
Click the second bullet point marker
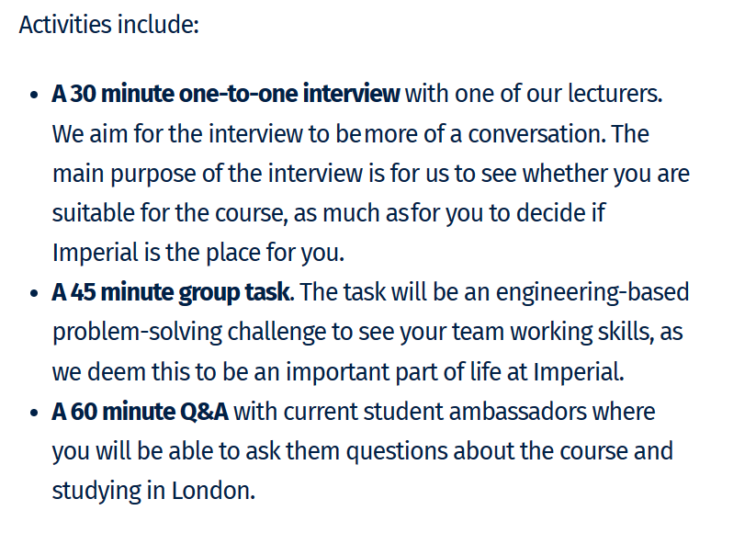pos(33,293)
